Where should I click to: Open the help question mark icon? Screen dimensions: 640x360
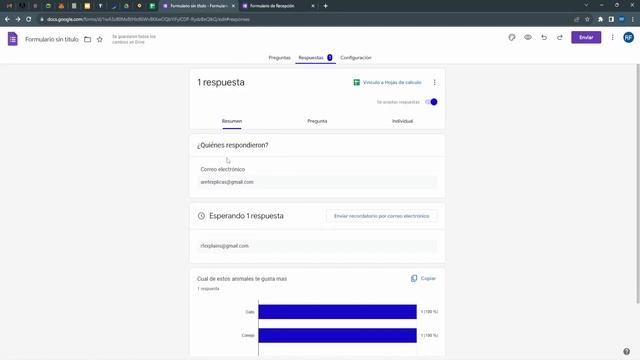[626, 351]
